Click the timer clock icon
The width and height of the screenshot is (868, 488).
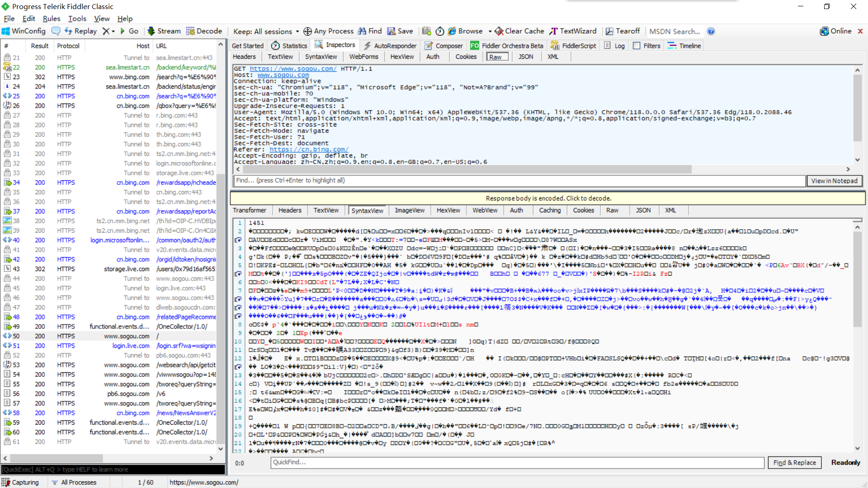point(440,31)
